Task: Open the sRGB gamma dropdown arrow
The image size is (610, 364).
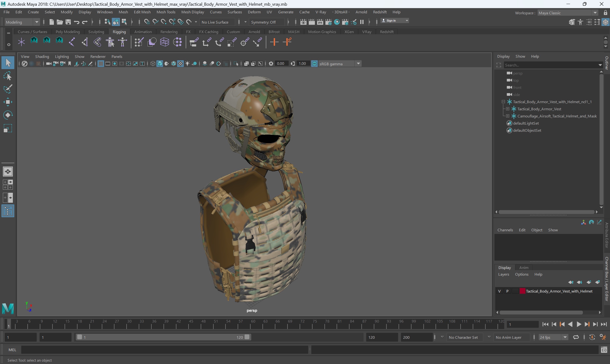Action: point(358,64)
